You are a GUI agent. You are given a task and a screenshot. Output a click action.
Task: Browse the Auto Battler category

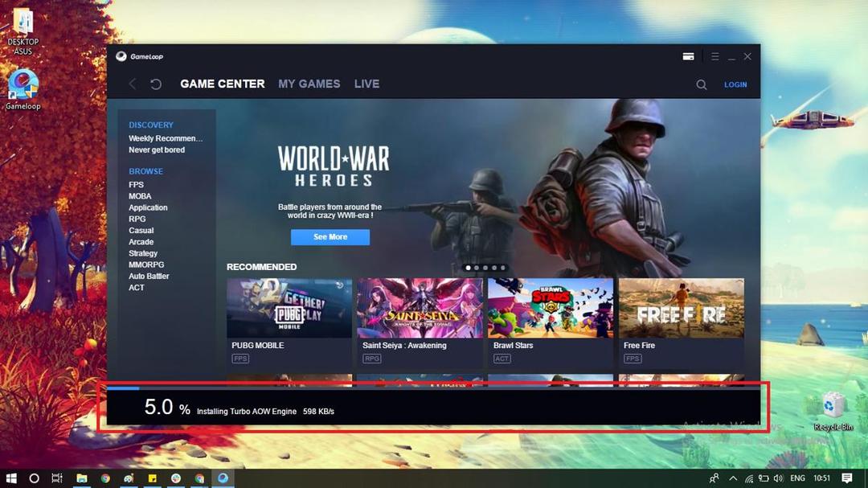coord(149,277)
